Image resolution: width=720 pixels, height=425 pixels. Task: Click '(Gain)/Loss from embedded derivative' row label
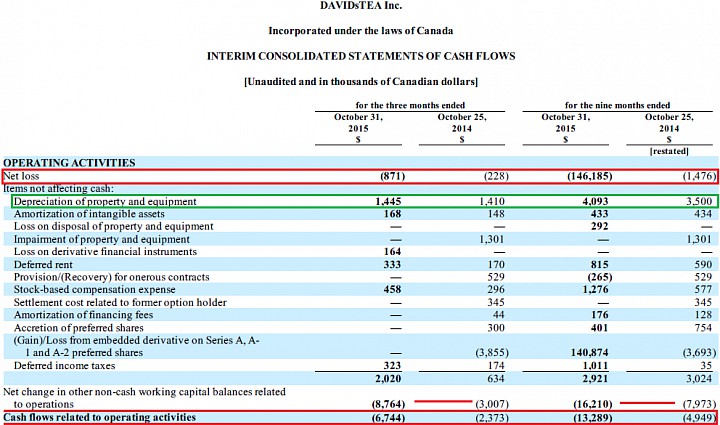(x=136, y=347)
